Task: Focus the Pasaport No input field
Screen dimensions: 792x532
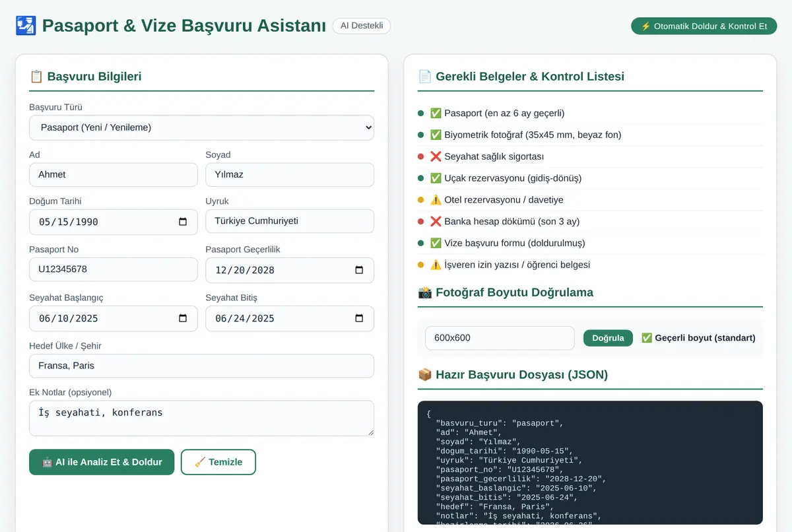Action: [x=114, y=269]
